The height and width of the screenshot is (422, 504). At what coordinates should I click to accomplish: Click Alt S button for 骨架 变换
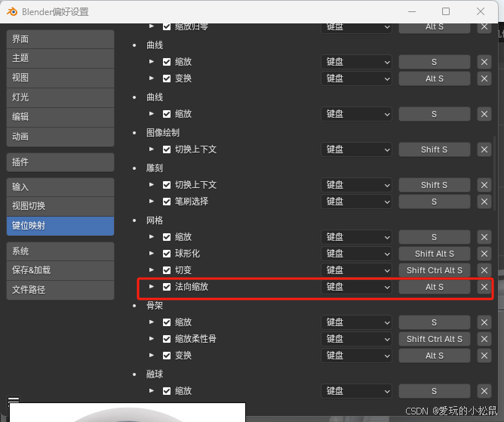435,356
